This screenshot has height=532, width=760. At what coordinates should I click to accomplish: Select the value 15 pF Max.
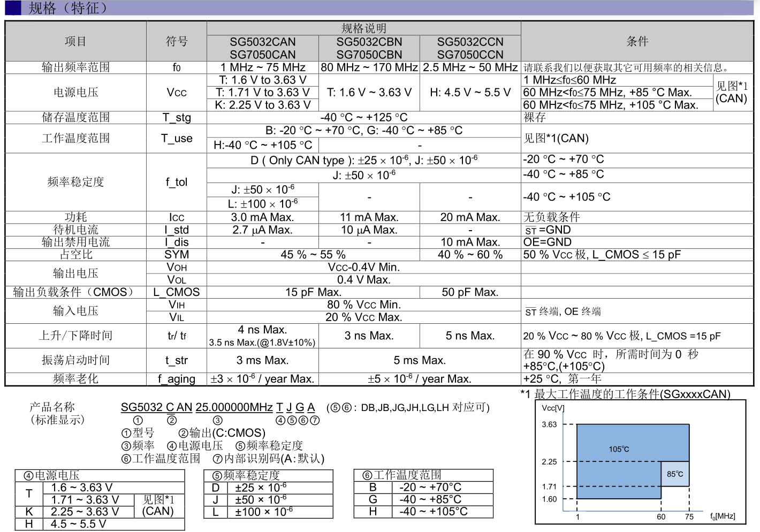(x=313, y=292)
